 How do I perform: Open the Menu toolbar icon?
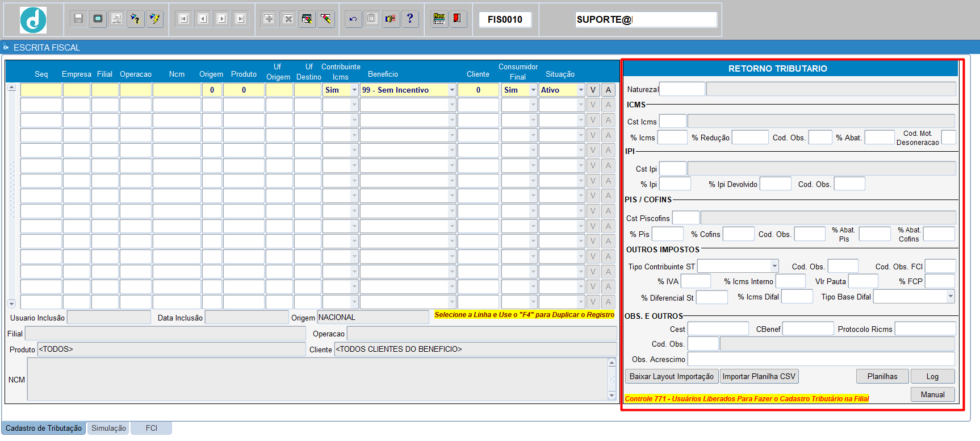point(439,19)
